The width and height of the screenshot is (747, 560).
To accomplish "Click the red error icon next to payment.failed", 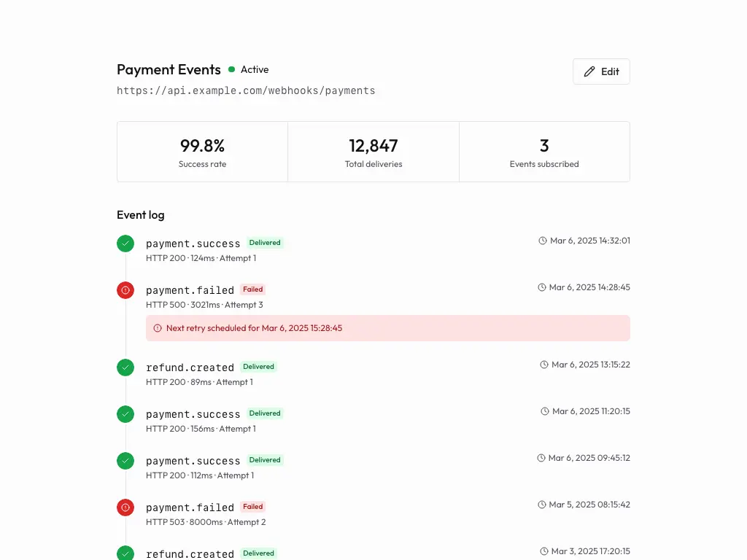I will coord(125,289).
